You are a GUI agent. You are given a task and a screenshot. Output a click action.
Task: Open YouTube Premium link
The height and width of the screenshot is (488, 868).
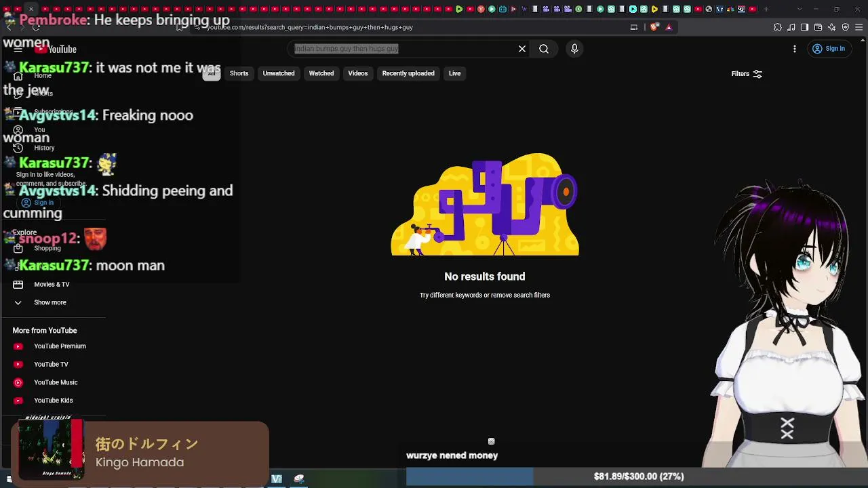point(60,346)
